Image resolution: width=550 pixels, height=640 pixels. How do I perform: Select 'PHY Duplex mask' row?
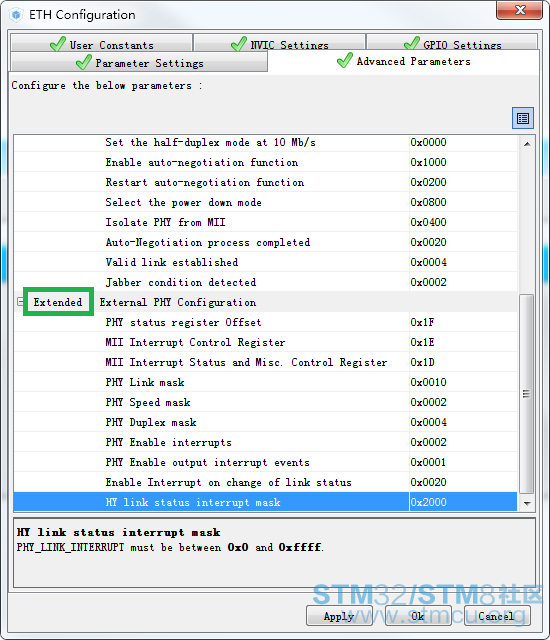point(266,422)
